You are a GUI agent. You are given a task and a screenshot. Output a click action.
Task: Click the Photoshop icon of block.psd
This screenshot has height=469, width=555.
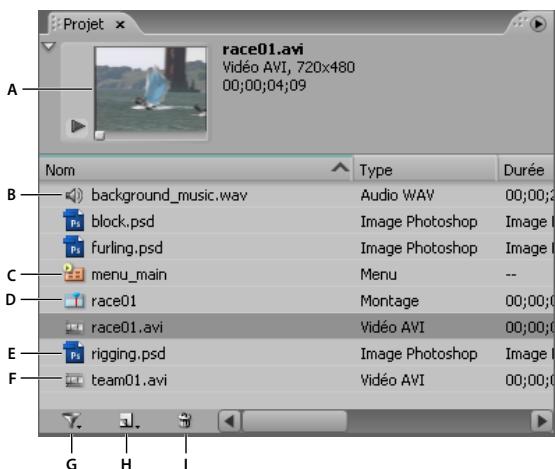pyautogui.click(x=74, y=220)
